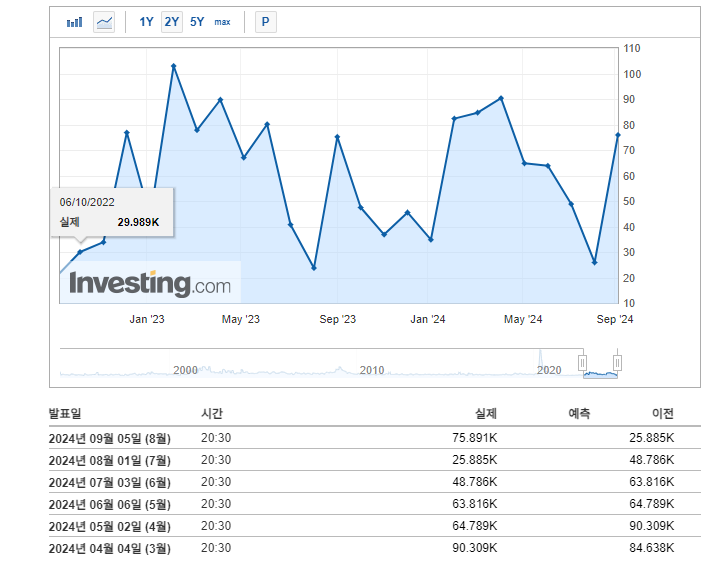Click the 실제 column header
Screen dimensions: 705x576
coord(485,413)
